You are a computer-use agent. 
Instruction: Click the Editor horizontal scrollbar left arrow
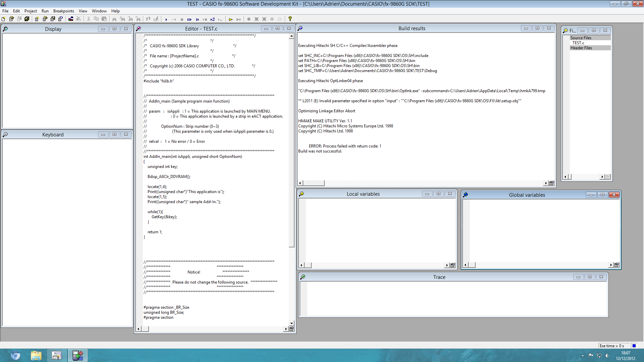(x=139, y=329)
